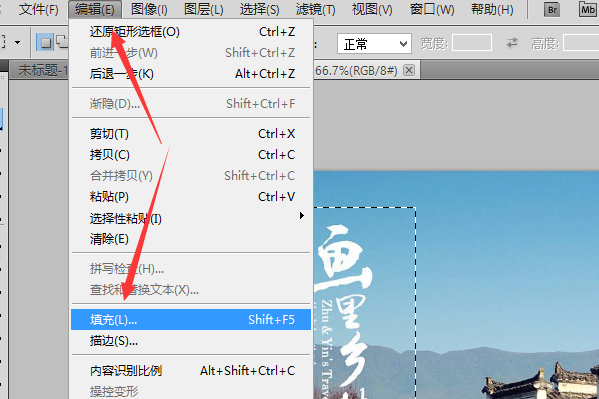The width and height of the screenshot is (599, 399).
Task: Expand the 选择性粘贴(I) submenu
Action: [x=191, y=218]
